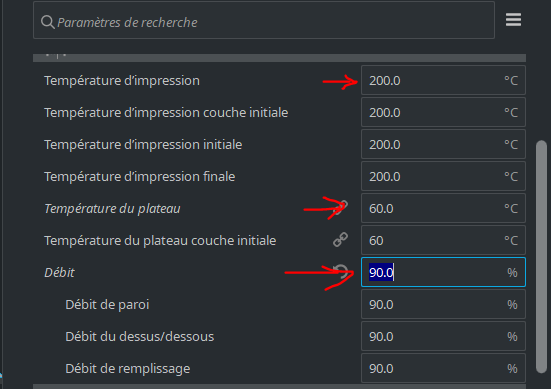Edit the Débit de paroi value
Image resolution: width=551 pixels, height=389 pixels.
(x=443, y=304)
